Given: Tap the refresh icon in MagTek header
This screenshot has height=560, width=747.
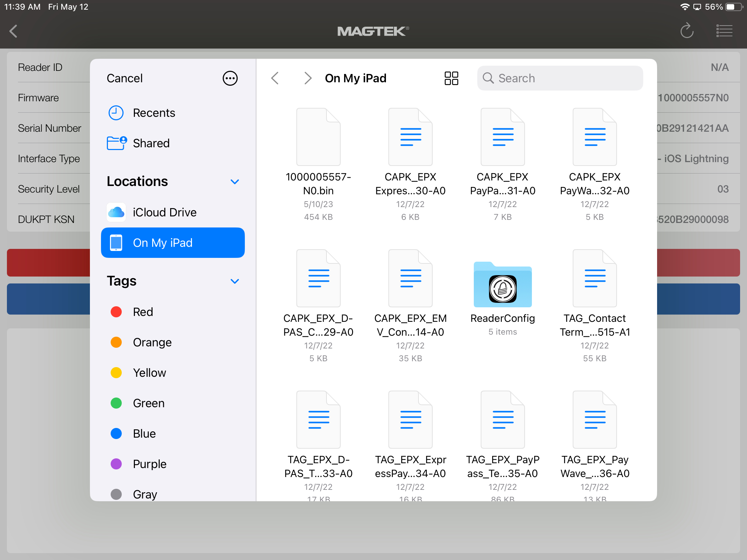Looking at the screenshot, I should 687,31.
